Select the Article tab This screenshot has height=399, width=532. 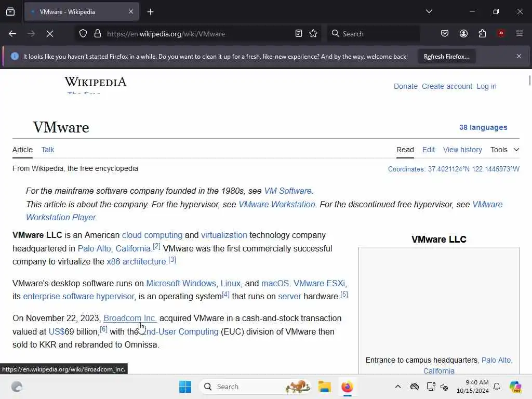[x=23, y=150]
